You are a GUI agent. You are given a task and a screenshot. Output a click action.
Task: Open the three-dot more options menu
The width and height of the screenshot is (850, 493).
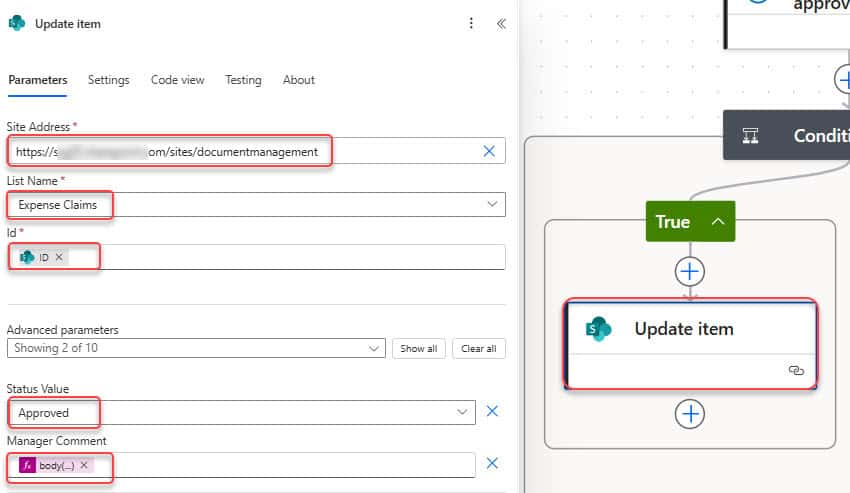click(471, 23)
